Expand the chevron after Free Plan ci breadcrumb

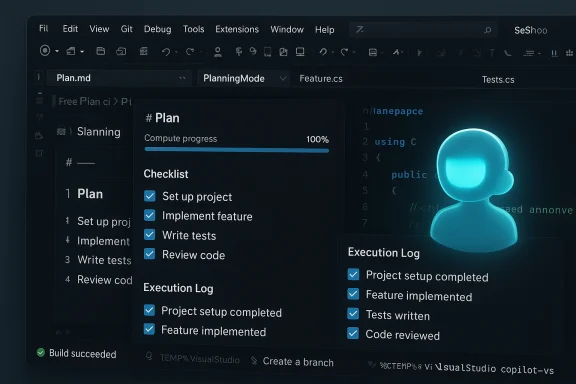click(115, 101)
